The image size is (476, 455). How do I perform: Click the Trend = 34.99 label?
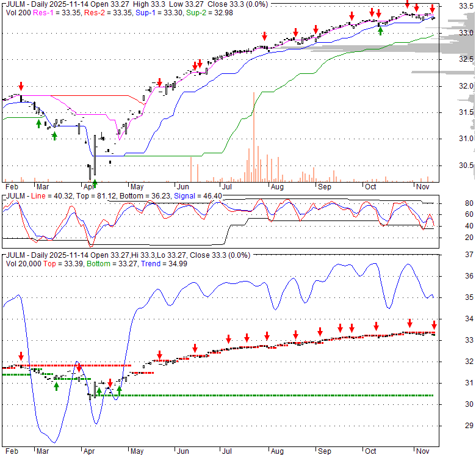coord(164,264)
